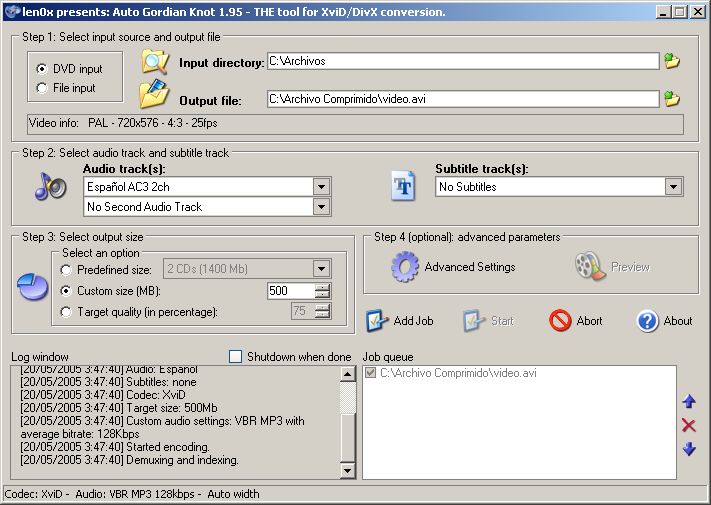The image size is (711, 505).
Task: Click the Abort label
Action: [589, 321]
